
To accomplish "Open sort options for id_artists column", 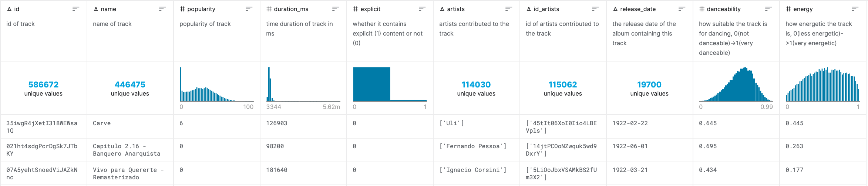I will [595, 9].
